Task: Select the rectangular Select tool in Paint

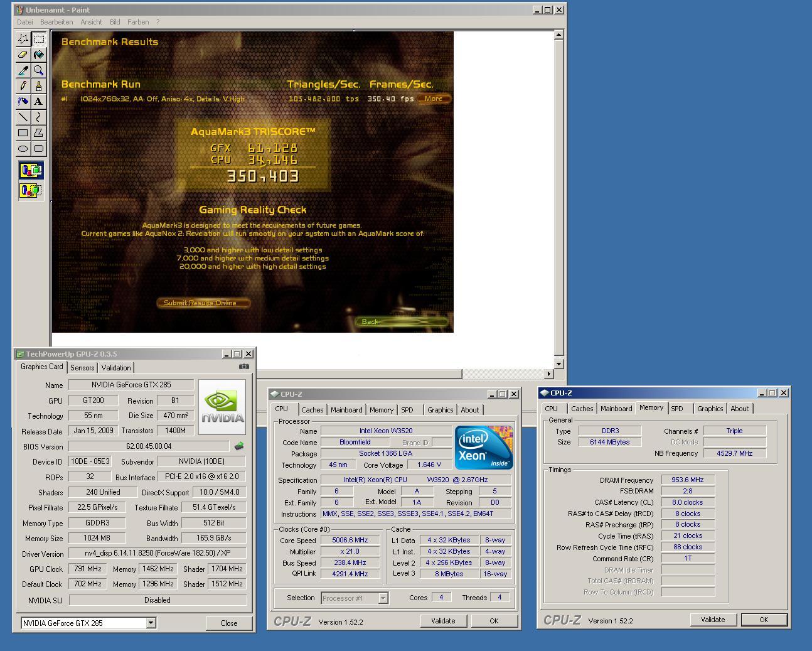Action: coord(39,39)
